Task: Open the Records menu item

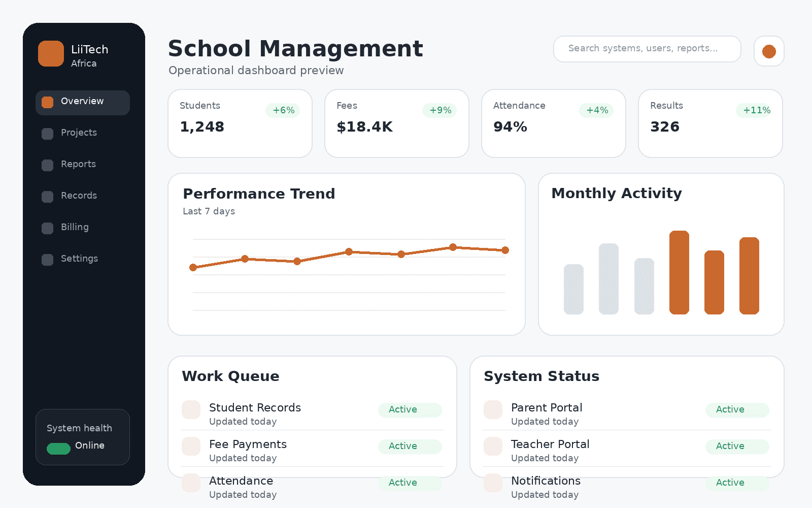Action: (x=83, y=197)
